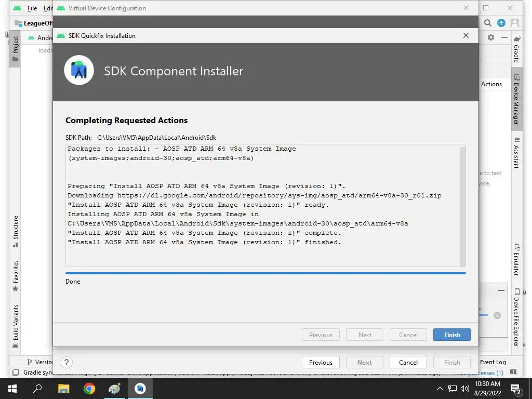Minimize the background tasks popup
532x399 pixels.
(x=501, y=290)
